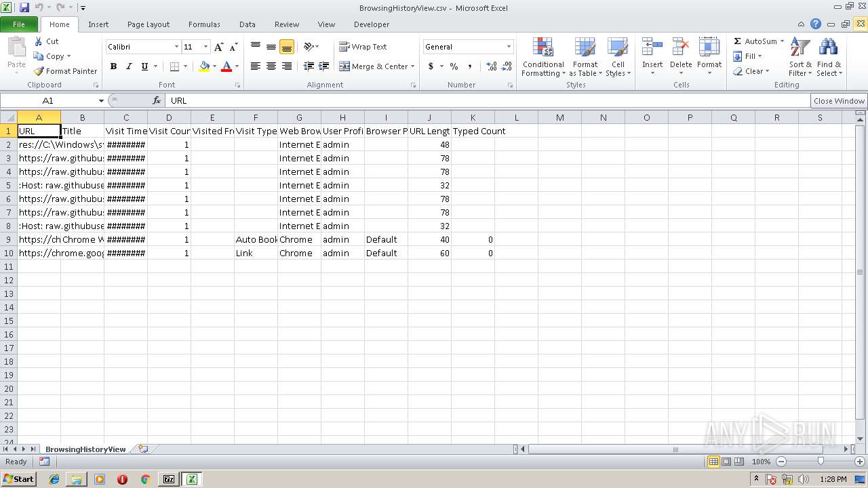Screen dimensions: 868x488
Task: Increase decimal places
Action: (x=491, y=66)
